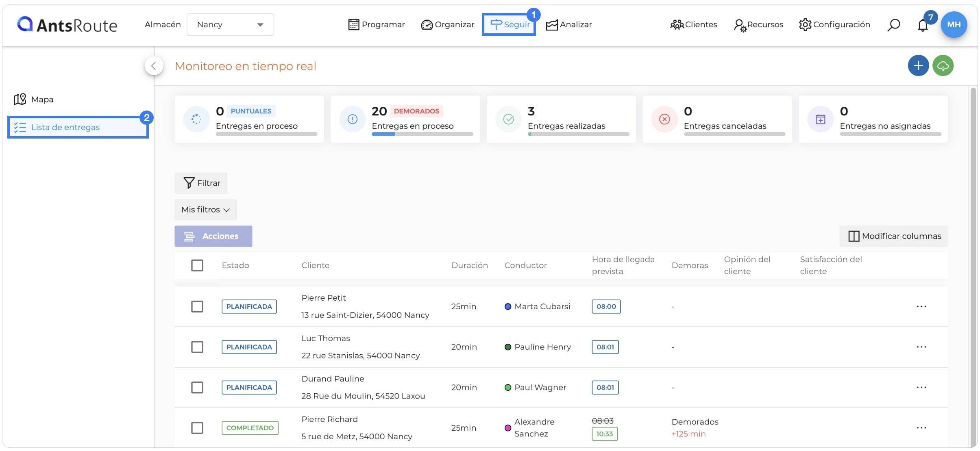980x451 pixels.
Task: Open the notifications bell
Action: [x=923, y=25]
